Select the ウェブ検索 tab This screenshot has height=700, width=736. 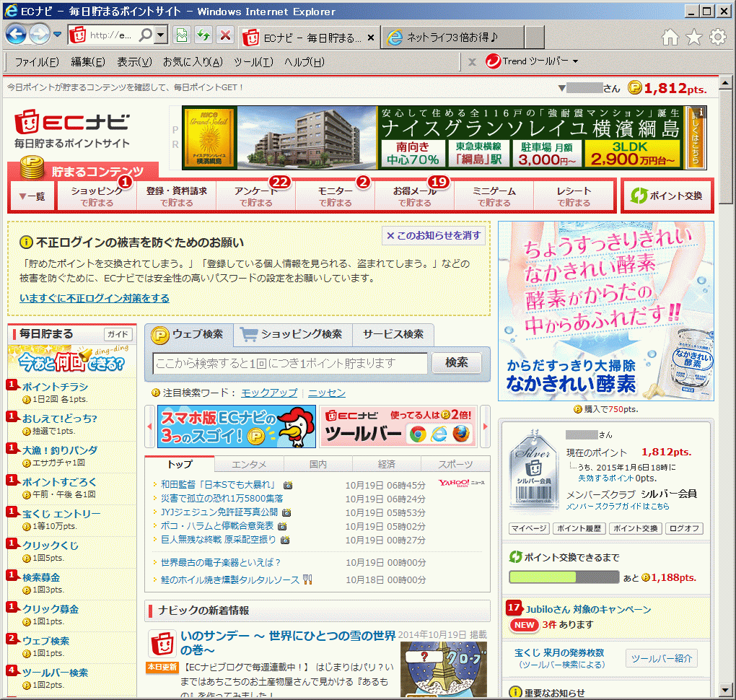[x=189, y=334]
